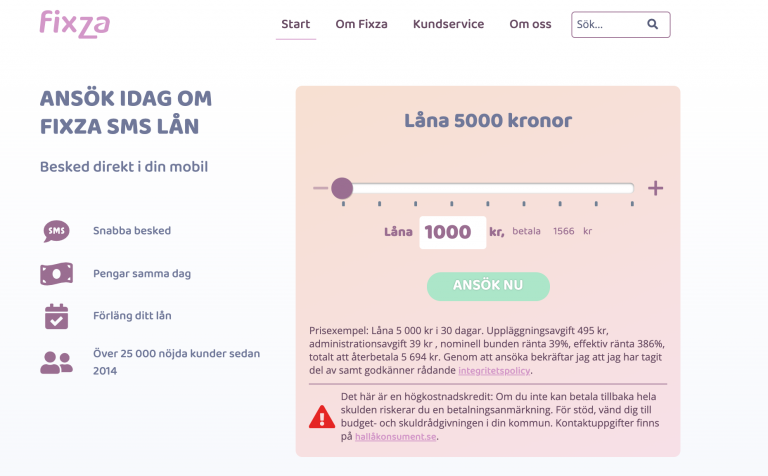Navigate to Om oss

[x=530, y=25]
